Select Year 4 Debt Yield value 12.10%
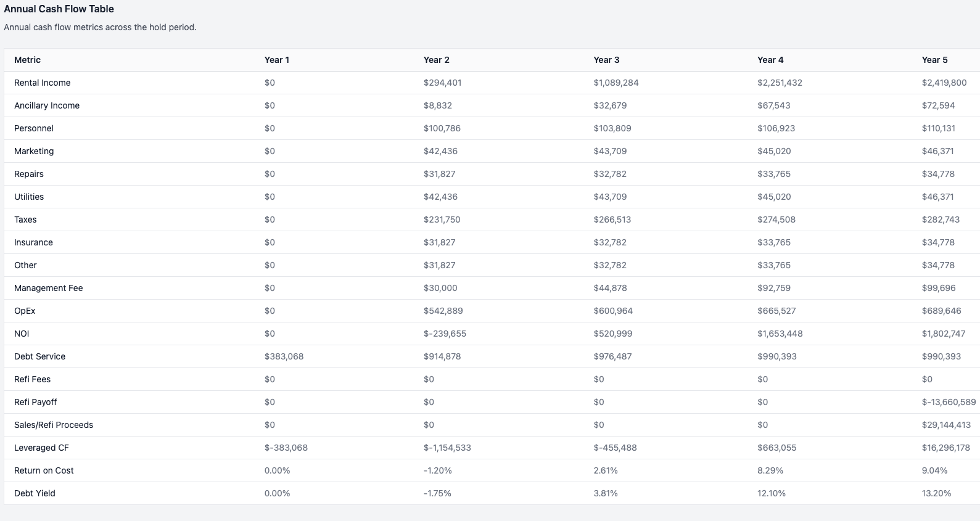The width and height of the screenshot is (980, 521). (x=771, y=493)
